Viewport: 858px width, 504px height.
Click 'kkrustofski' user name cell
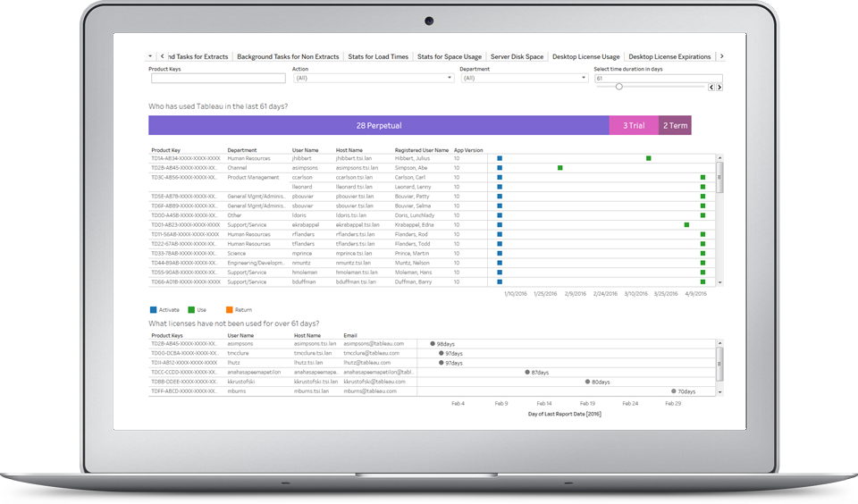240,382
